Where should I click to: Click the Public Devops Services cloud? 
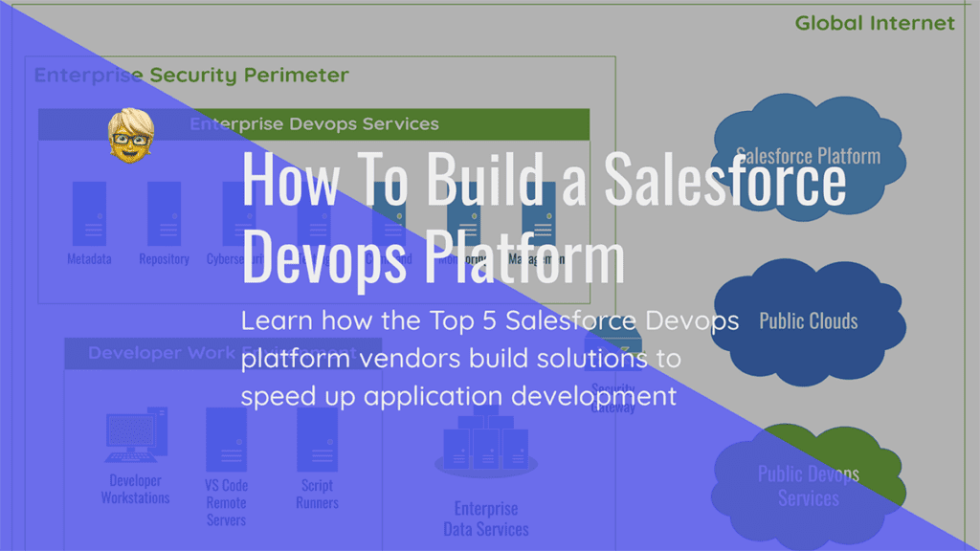tap(810, 485)
